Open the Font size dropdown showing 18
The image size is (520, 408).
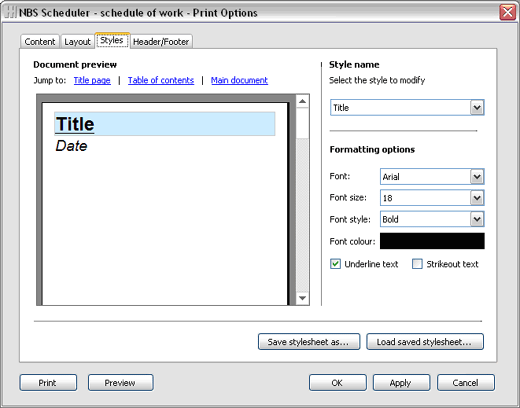coord(432,198)
